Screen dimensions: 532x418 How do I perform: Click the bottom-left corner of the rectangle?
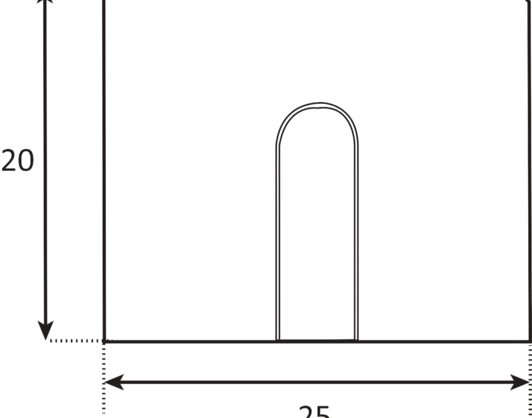coord(105,341)
